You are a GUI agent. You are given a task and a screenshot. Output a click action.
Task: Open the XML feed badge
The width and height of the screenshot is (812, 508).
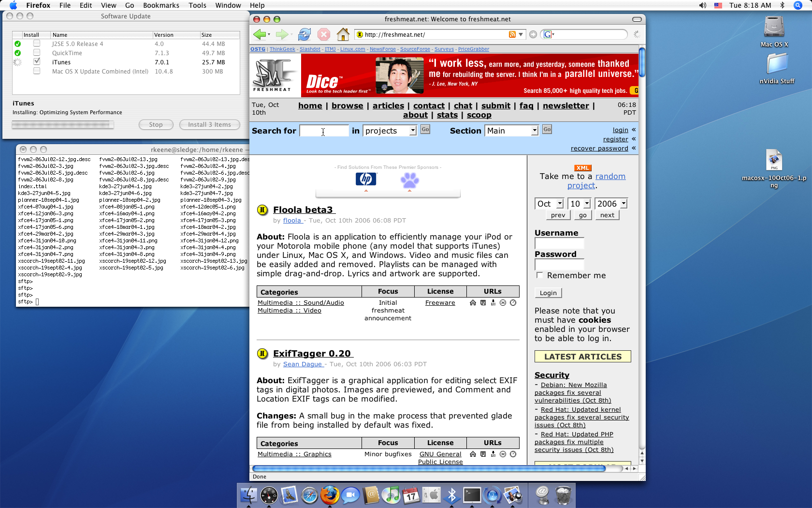click(582, 168)
